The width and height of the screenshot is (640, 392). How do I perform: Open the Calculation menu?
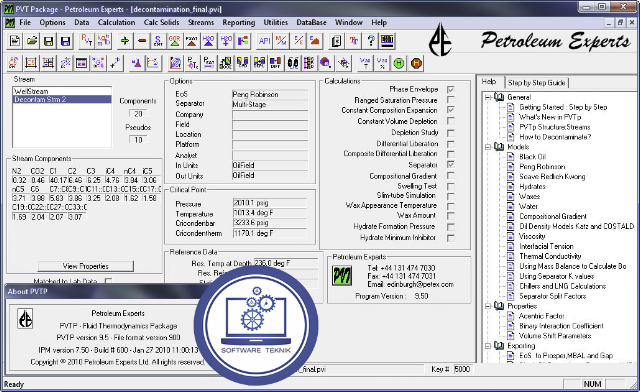coord(116,22)
